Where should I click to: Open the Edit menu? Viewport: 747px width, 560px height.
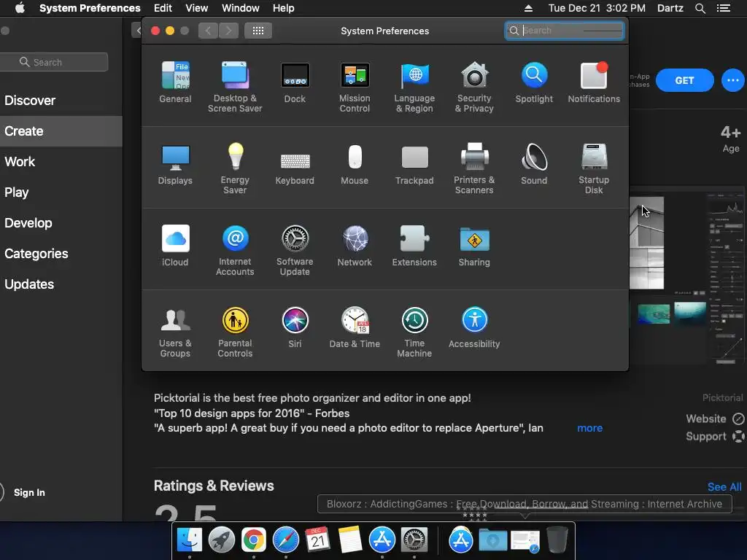click(163, 8)
